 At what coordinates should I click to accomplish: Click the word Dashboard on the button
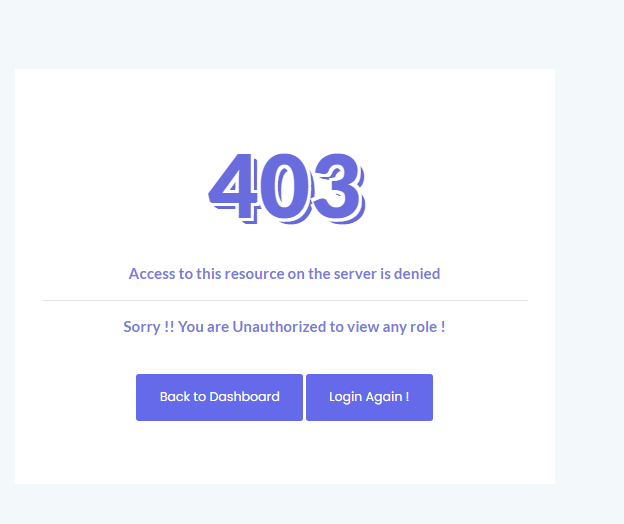coord(244,397)
